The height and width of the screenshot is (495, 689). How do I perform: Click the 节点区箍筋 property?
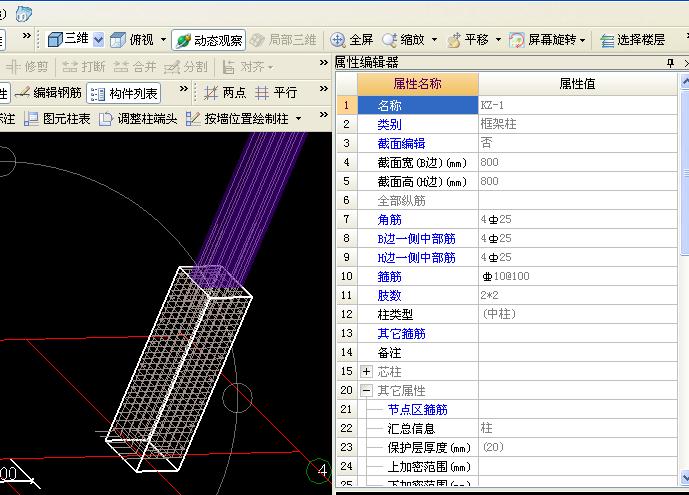click(x=417, y=410)
